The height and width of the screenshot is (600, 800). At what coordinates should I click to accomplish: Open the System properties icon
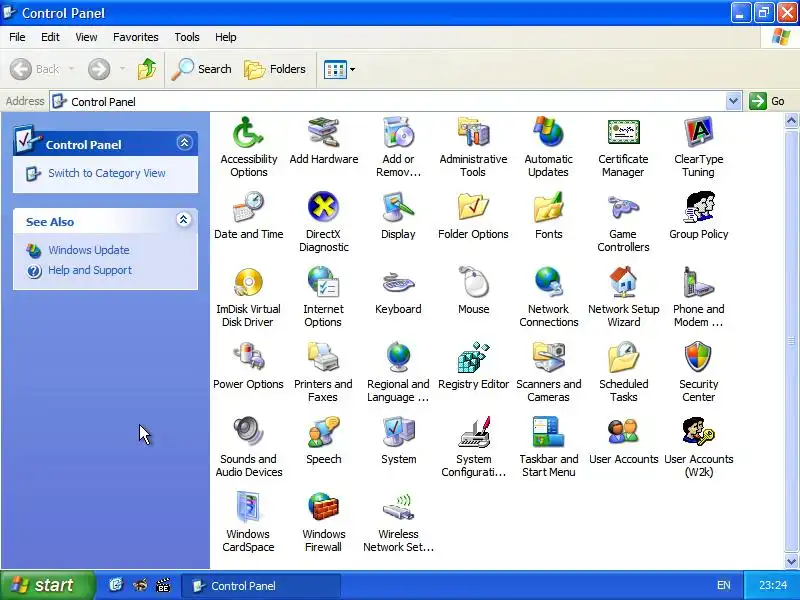click(x=398, y=432)
